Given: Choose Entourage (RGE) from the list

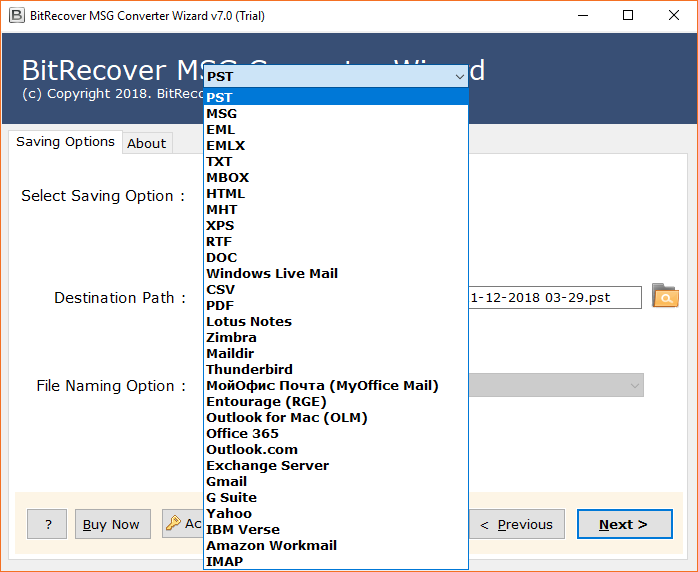Looking at the screenshot, I should 336,402.
